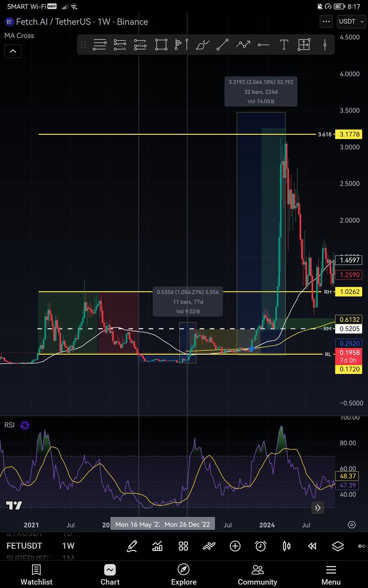Tap the Wi-Fi icon in status bar
The image size is (368, 588).
coord(74,7)
